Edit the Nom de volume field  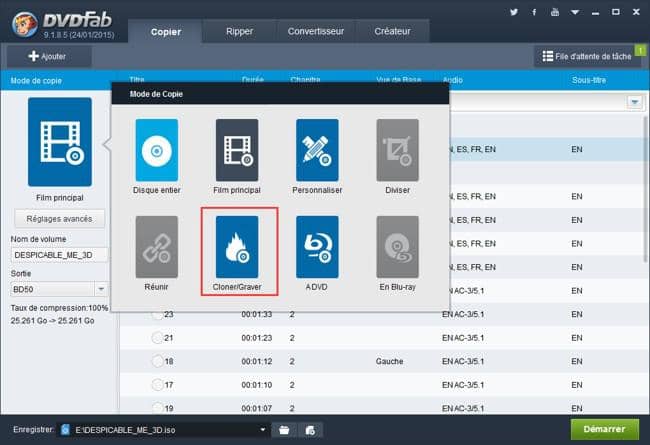click(59, 255)
